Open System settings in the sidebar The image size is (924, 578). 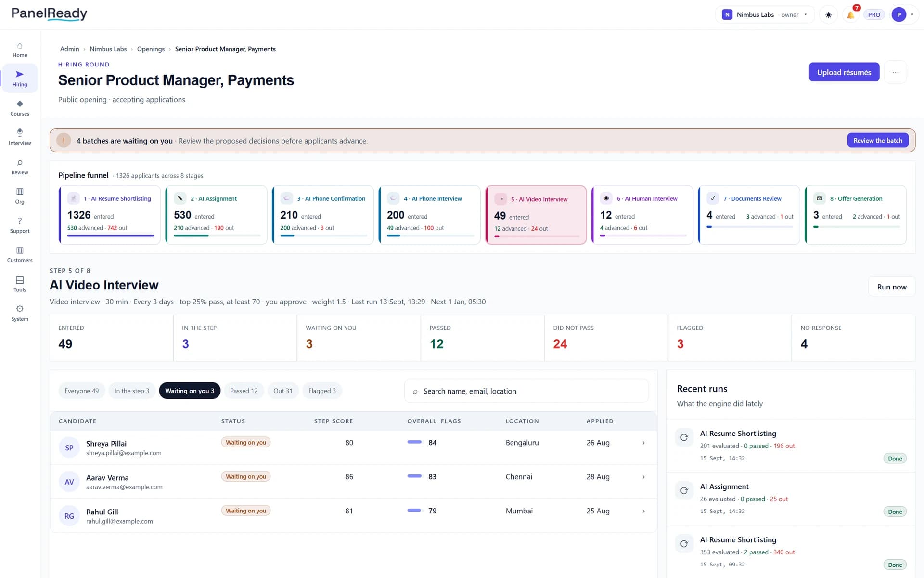(20, 314)
